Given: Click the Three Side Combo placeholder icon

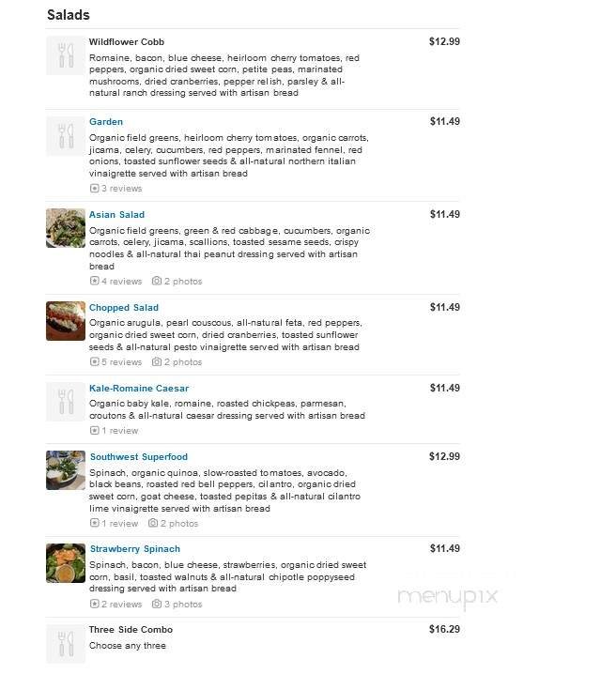Looking at the screenshot, I should click(x=66, y=643).
